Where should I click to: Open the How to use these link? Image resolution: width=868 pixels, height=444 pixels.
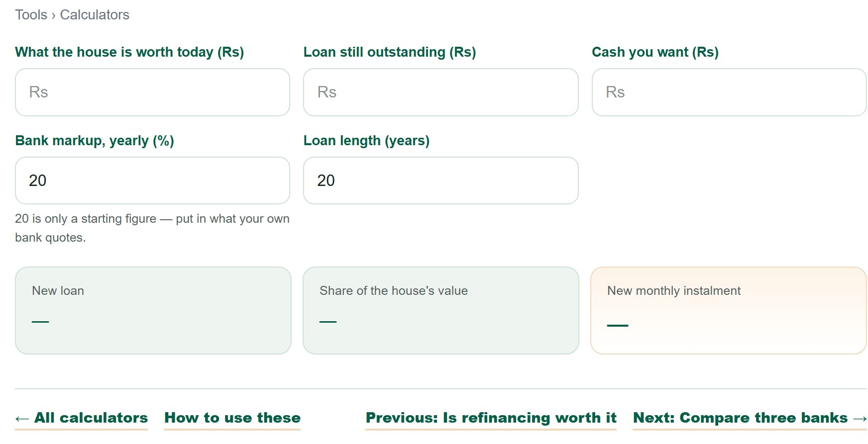click(232, 418)
